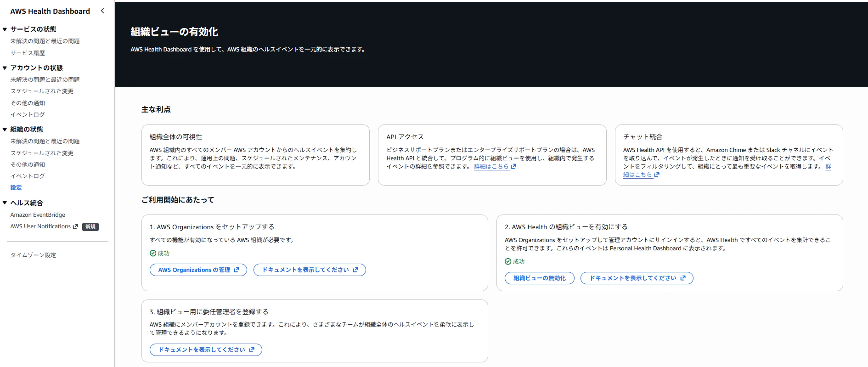Click the 新規 badge in sidebar
The image size is (868, 367).
(90, 226)
